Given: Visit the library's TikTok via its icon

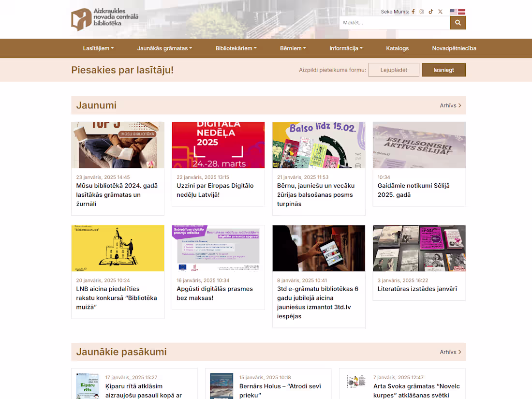Looking at the screenshot, I should (x=431, y=11).
